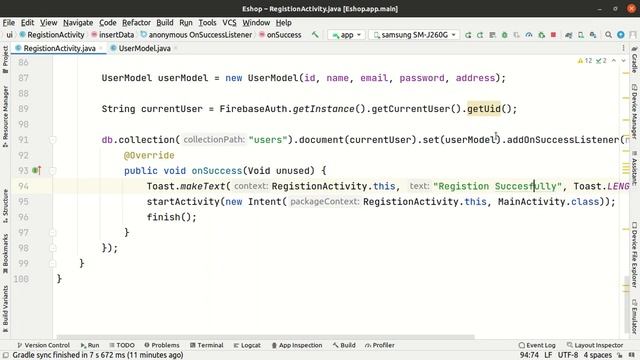Open the File menu

coord(9,22)
